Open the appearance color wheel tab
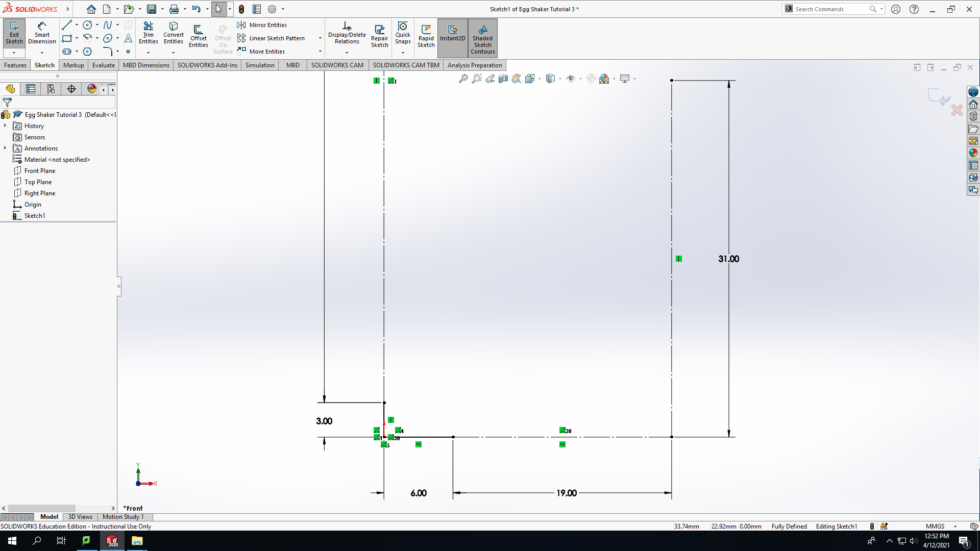The height and width of the screenshot is (551, 980). (92, 89)
